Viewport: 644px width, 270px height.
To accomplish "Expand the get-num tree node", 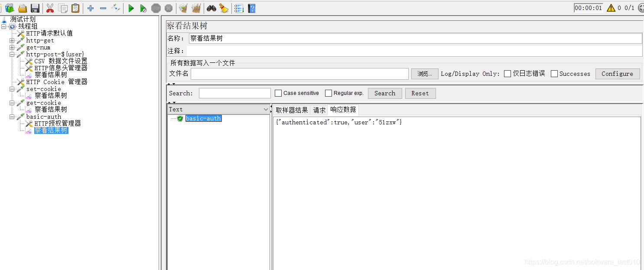I will point(12,47).
